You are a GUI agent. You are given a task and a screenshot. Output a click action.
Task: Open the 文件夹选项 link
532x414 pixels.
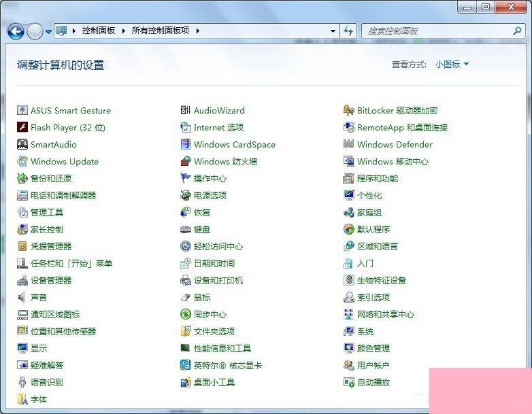coord(214,331)
